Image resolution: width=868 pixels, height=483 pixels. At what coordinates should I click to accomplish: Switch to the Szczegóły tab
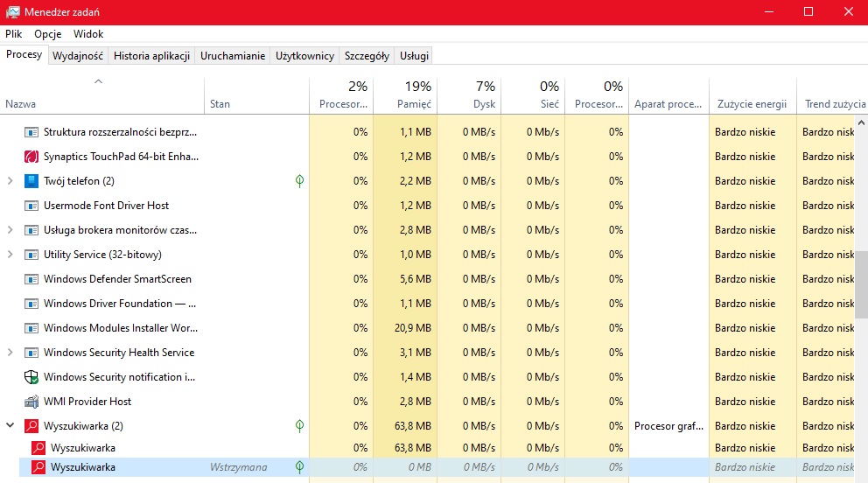367,56
